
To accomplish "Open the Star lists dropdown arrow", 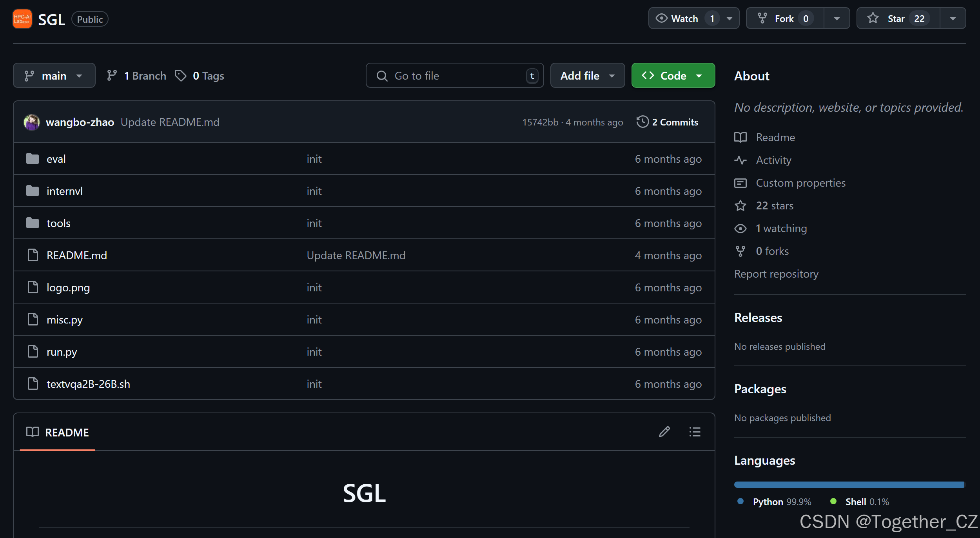I will (953, 18).
